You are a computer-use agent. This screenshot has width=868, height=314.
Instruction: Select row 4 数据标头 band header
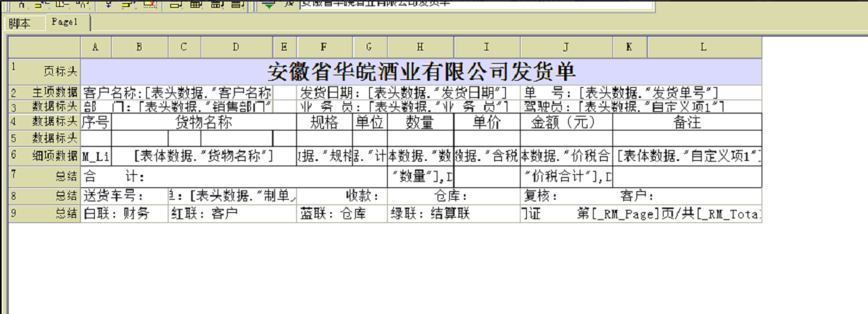(44, 122)
